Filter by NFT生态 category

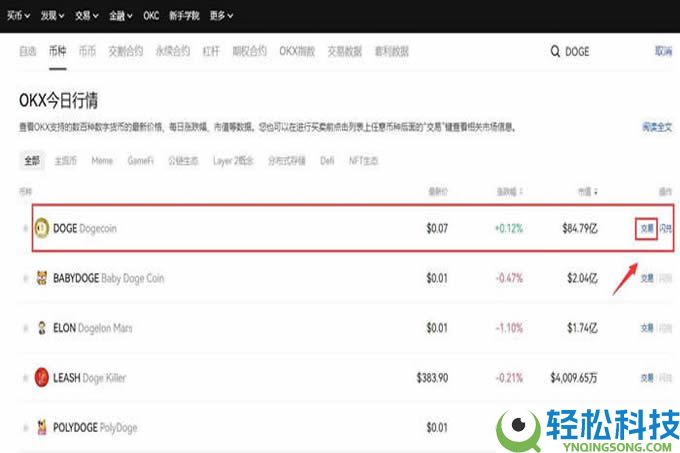[363, 161]
